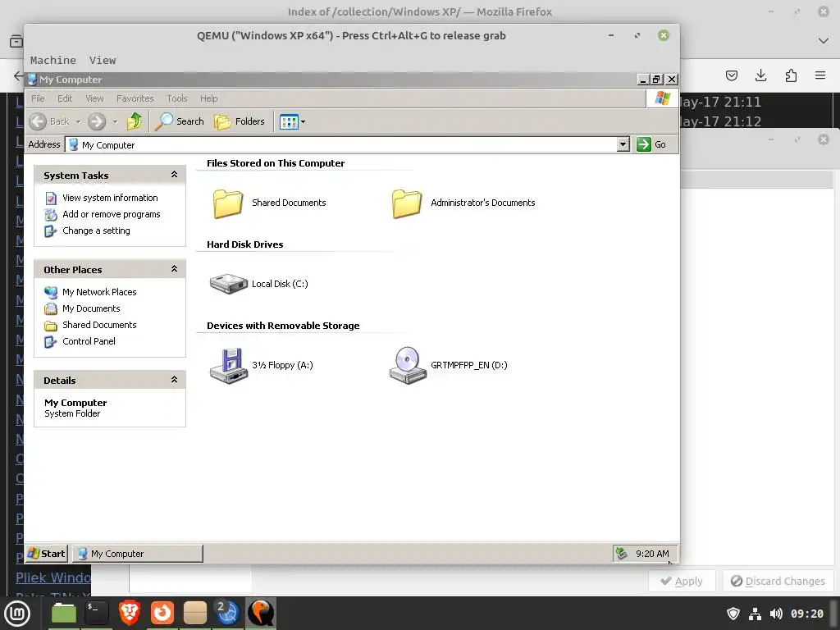Click the Windows XP Start button
840x630 pixels.
47,554
